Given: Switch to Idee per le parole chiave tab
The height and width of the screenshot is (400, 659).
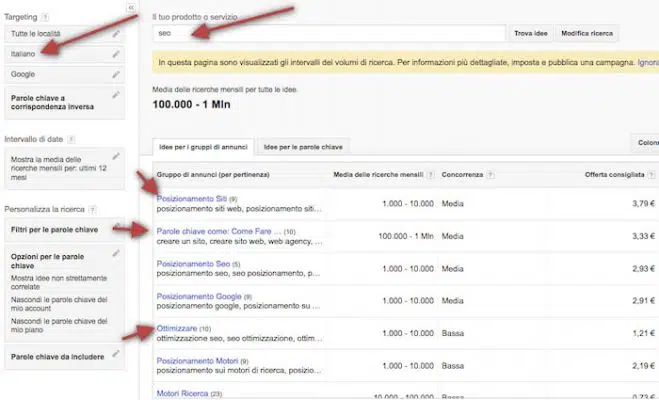Looking at the screenshot, I should coord(303,147).
